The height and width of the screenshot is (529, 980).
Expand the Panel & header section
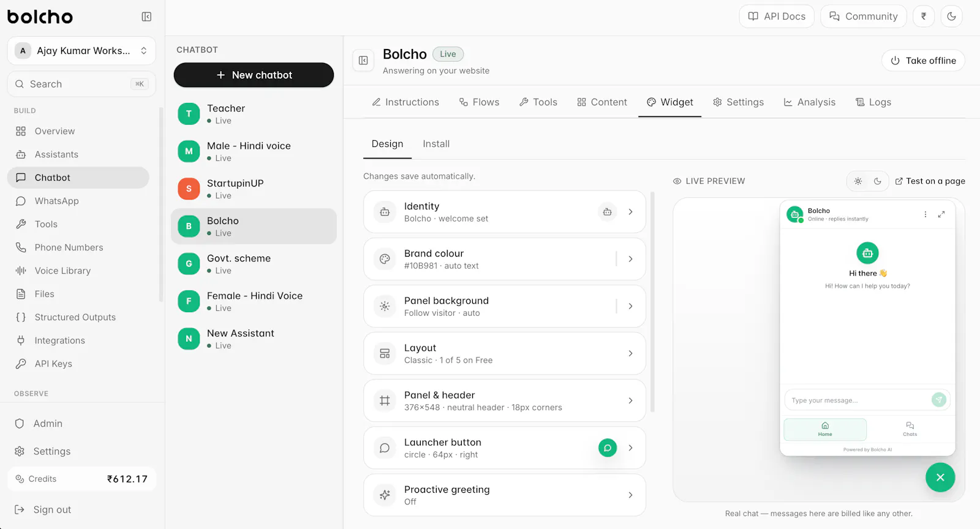click(x=505, y=400)
